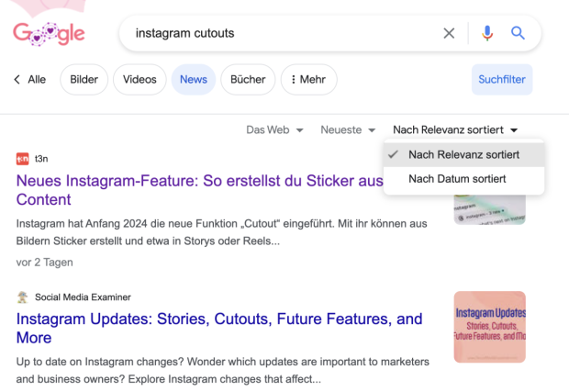Switch to the Bilder tab
The image size is (569, 392).
click(84, 80)
